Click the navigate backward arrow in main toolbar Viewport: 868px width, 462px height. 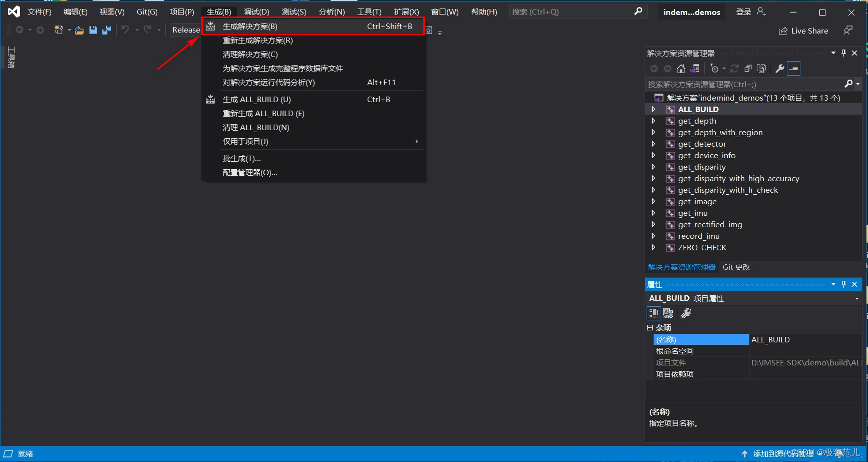[x=20, y=30]
